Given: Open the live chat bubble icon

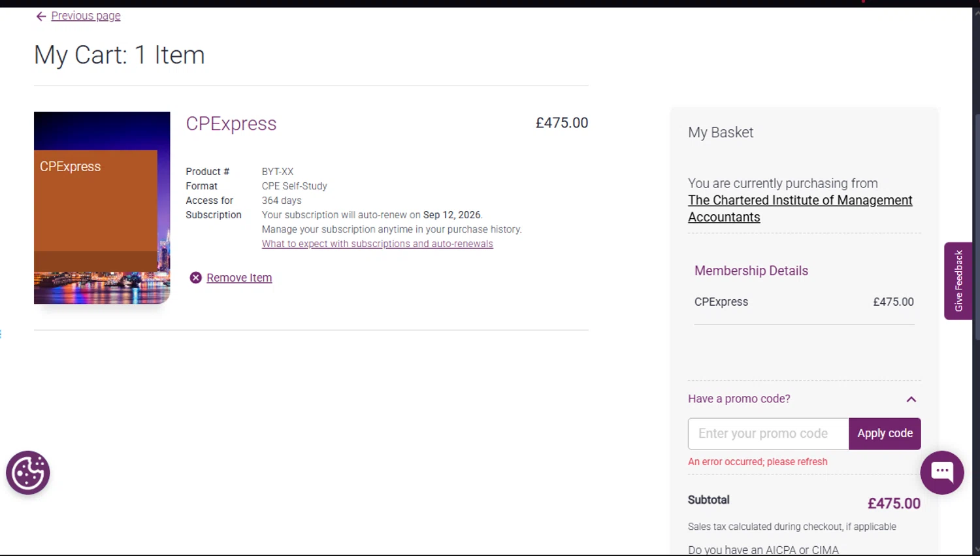Looking at the screenshot, I should [x=941, y=472].
